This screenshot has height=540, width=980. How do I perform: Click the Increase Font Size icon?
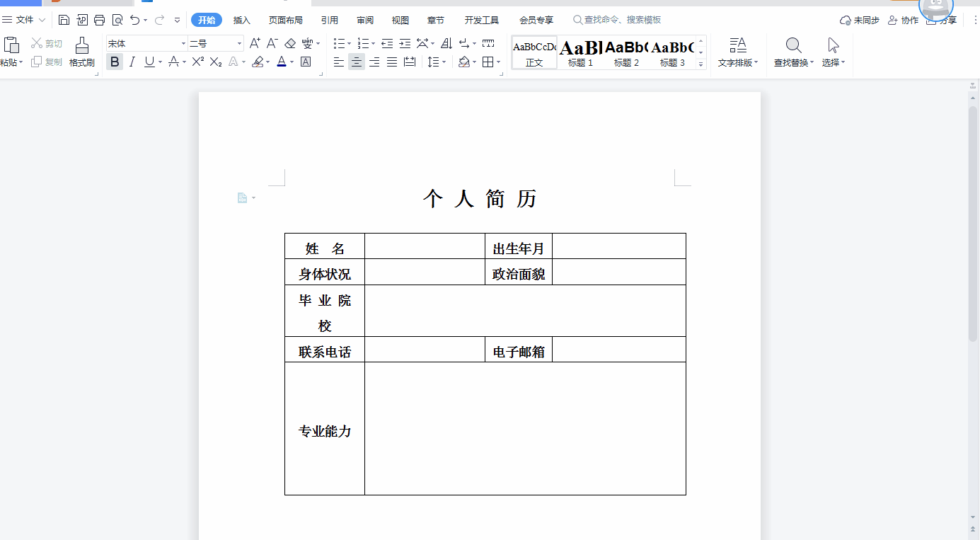pyautogui.click(x=255, y=44)
